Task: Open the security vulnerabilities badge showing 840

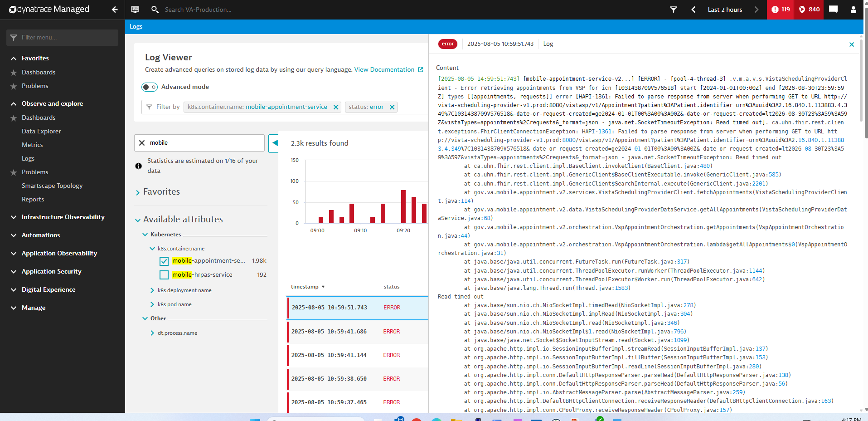Action: 809,9
